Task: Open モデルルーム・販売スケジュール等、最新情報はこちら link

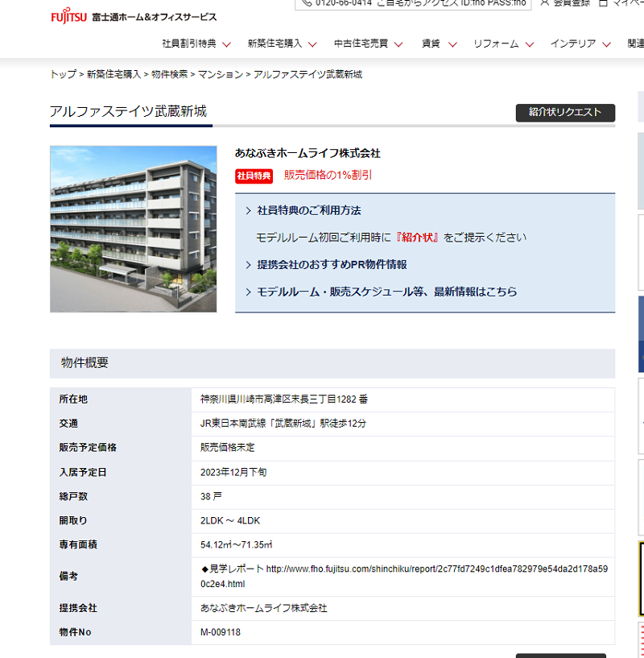Action: (387, 292)
